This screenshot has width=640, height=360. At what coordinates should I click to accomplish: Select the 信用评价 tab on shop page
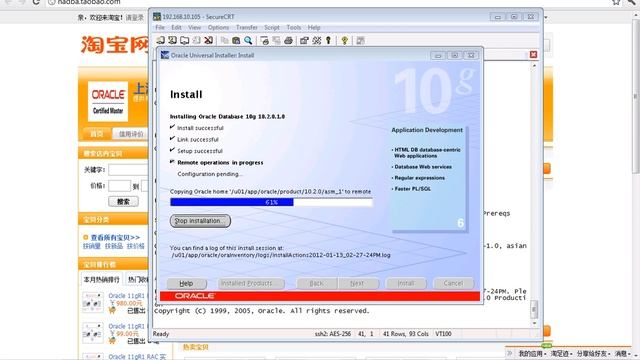(x=131, y=134)
